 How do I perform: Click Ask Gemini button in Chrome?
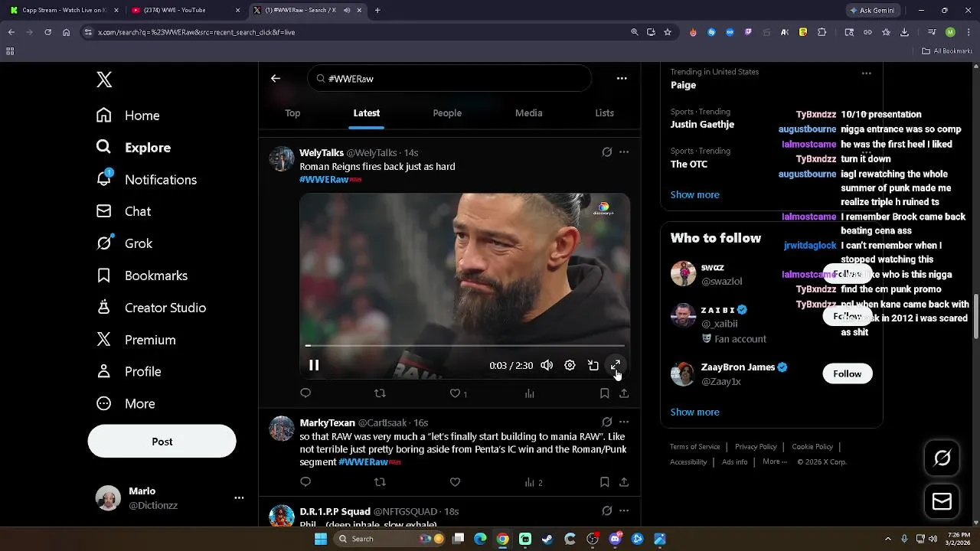click(874, 11)
